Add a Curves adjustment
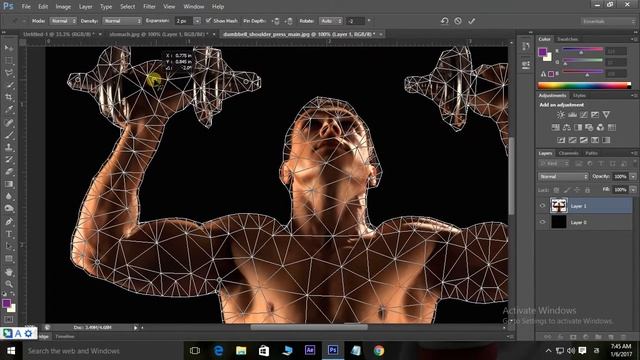The image size is (640, 360). (584, 115)
